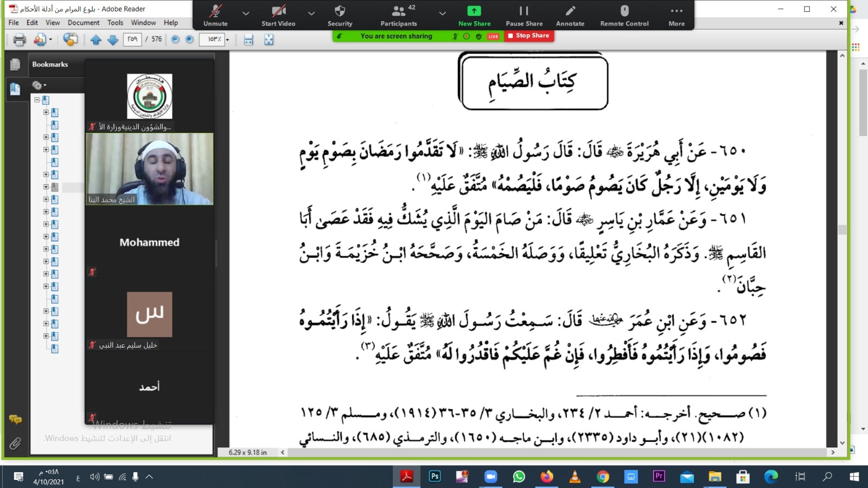Screen dimensions: 868x488
Task: Open Zoom Security shield options
Action: [x=340, y=16]
